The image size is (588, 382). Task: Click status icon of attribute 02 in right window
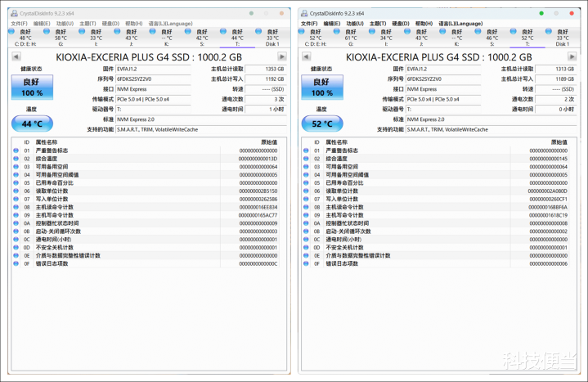pos(306,159)
